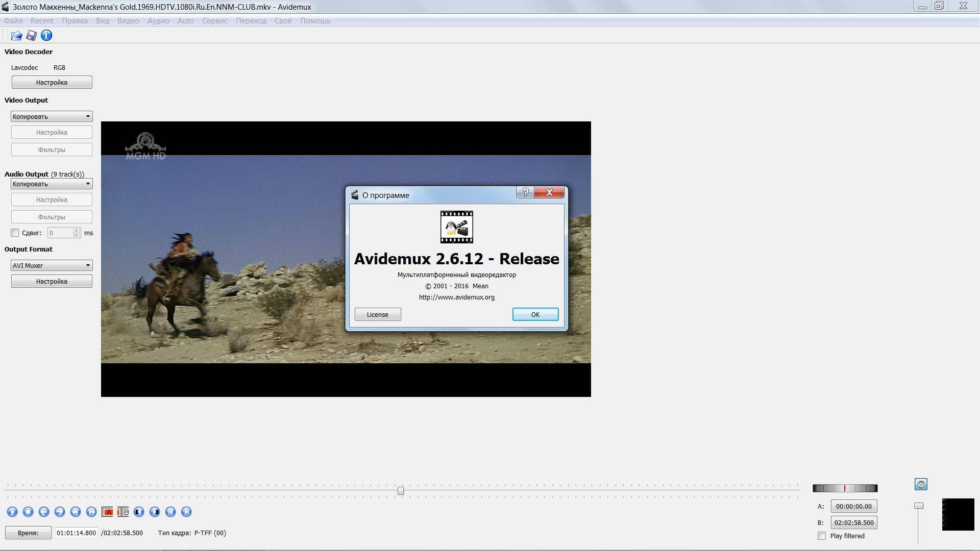Open the Recent menu
The image size is (980, 551).
click(42, 21)
